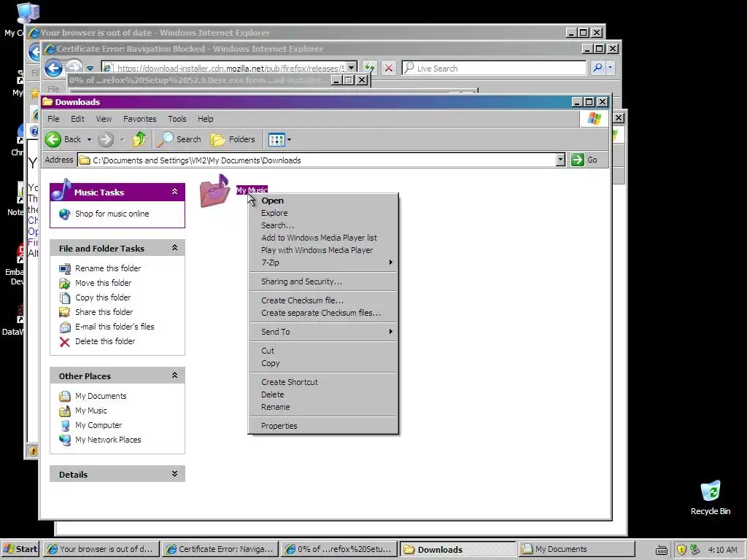Click the red X Delete this folder icon
This screenshot has width=747, height=560.
[x=65, y=342]
